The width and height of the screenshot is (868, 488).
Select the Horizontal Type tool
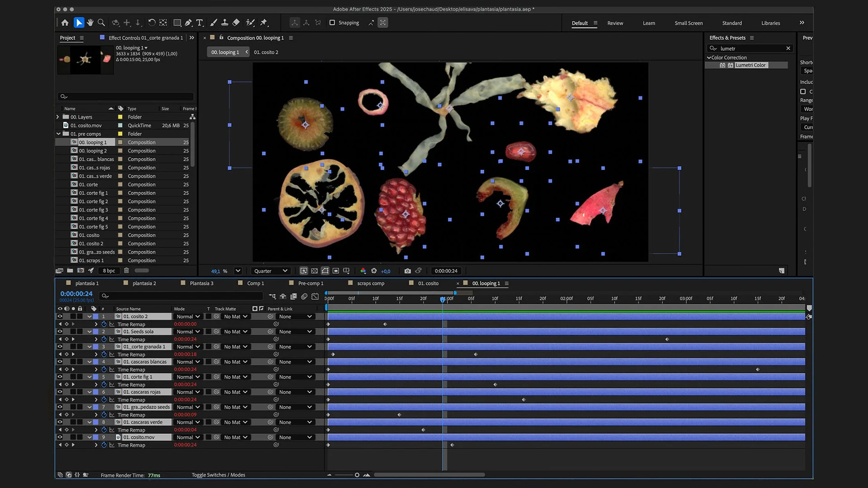coord(199,23)
